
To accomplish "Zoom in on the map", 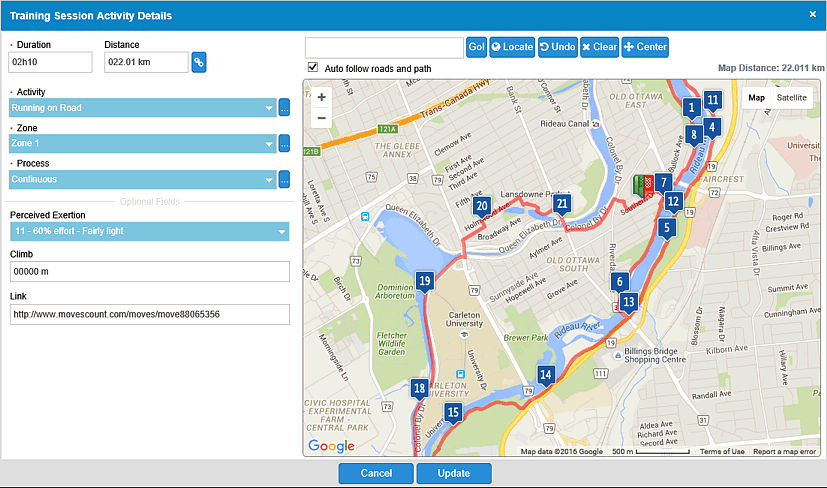I will pos(321,98).
